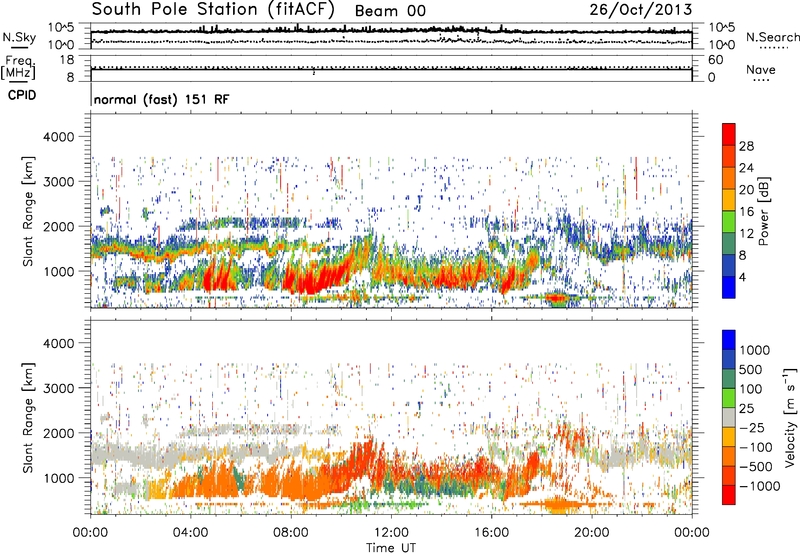Click the '-1000' velocity colorbar value
Image resolution: width=800 pixels, height=554 pixels.
[x=759, y=486]
